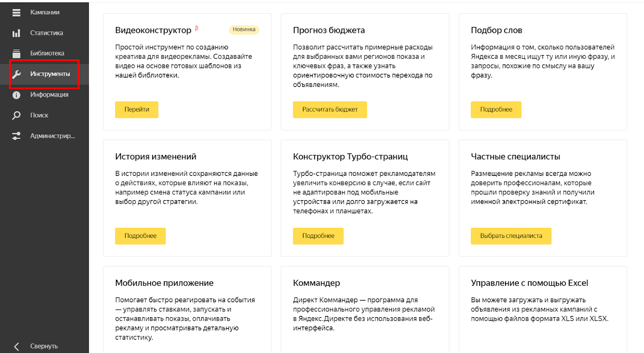
Task: Click Подробнее in Конструктор Турбо-страниц card
Action: coord(318,236)
